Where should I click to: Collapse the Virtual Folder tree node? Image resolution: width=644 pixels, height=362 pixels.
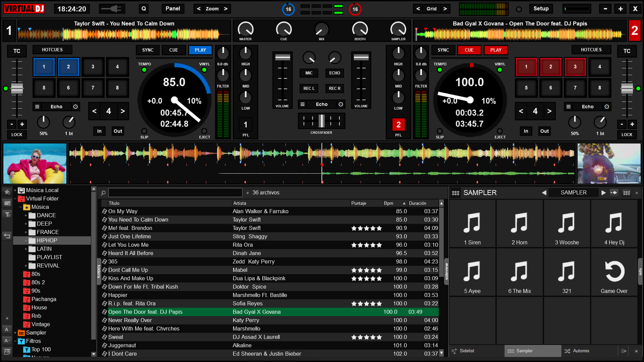coord(15,199)
